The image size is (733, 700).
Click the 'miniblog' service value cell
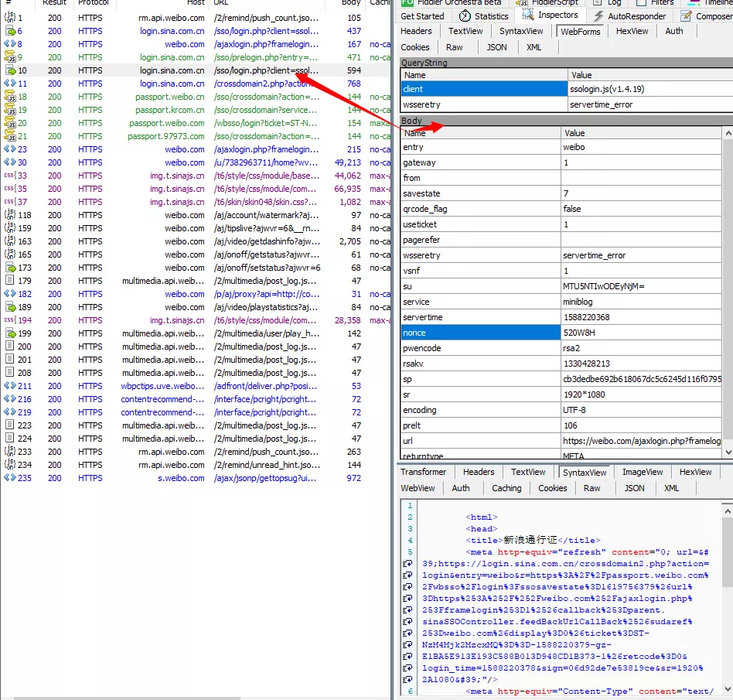coord(642,302)
